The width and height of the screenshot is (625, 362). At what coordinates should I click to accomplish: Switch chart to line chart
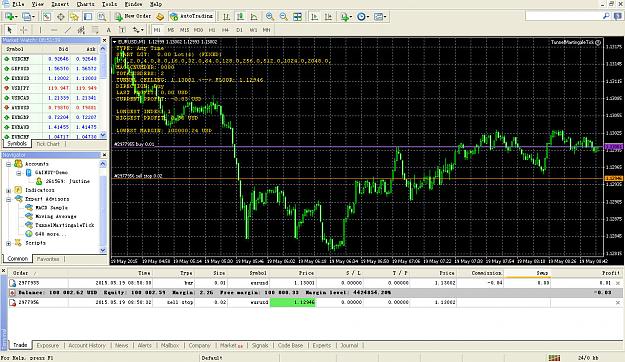pyautogui.click(x=254, y=16)
